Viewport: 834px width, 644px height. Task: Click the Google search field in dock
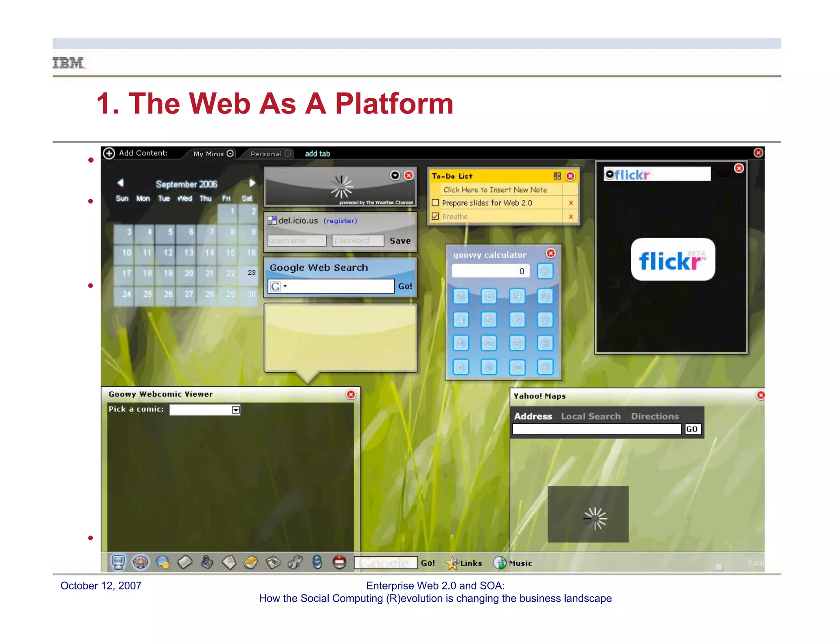386,563
